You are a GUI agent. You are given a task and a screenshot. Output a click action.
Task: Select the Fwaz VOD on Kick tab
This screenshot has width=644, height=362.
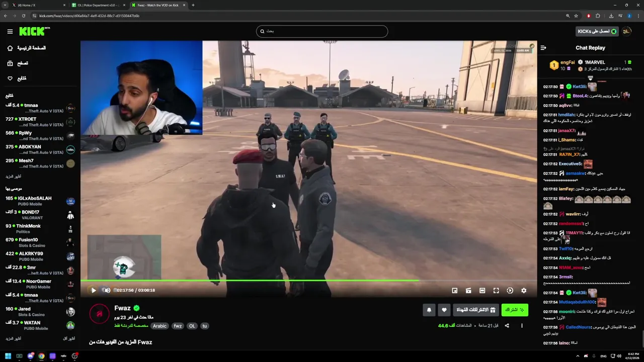click(158, 5)
